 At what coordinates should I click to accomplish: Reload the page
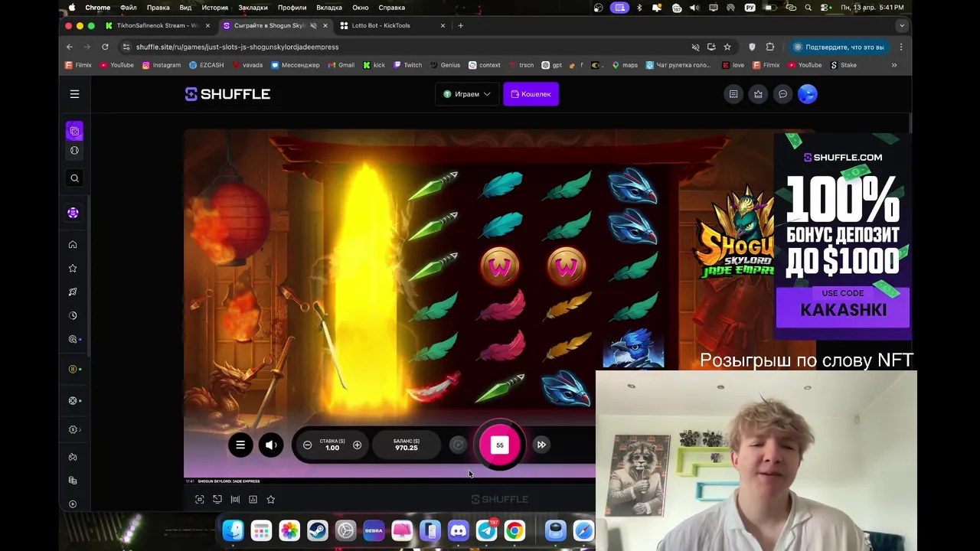105,47
